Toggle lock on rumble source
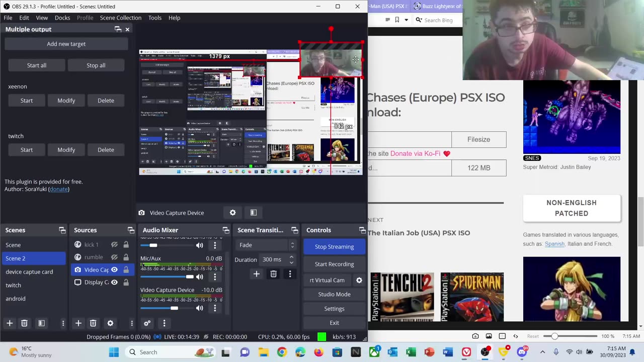 (126, 257)
